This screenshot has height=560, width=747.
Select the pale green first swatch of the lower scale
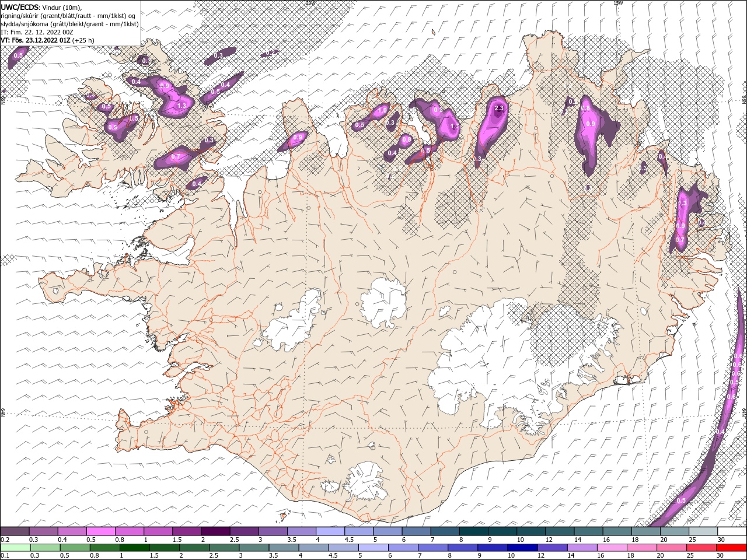point(15,548)
